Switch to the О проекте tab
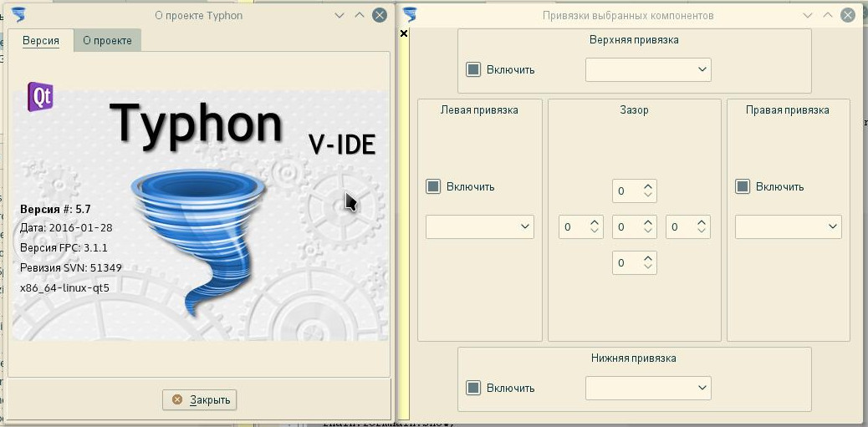The width and height of the screenshot is (868, 427). point(107,41)
